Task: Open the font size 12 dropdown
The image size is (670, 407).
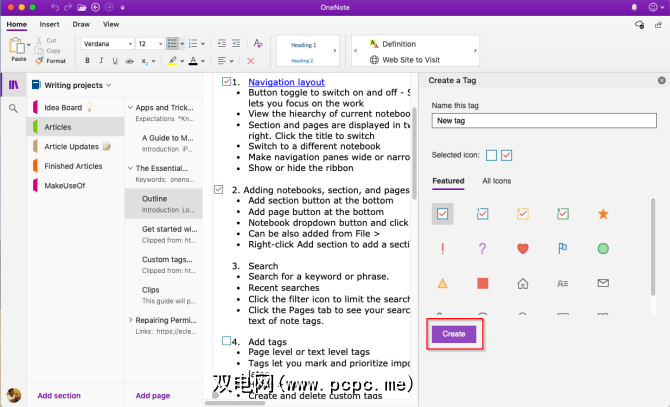Action: click(x=160, y=44)
